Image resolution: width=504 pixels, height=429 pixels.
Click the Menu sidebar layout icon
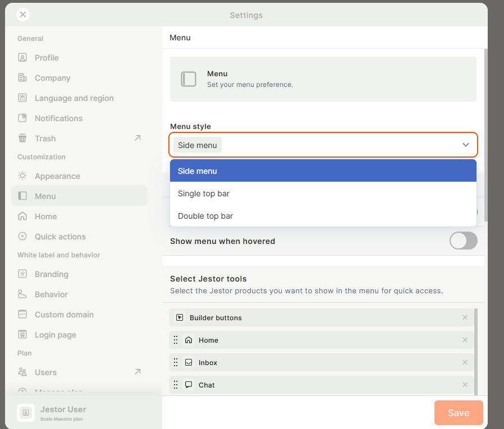[x=22, y=196]
